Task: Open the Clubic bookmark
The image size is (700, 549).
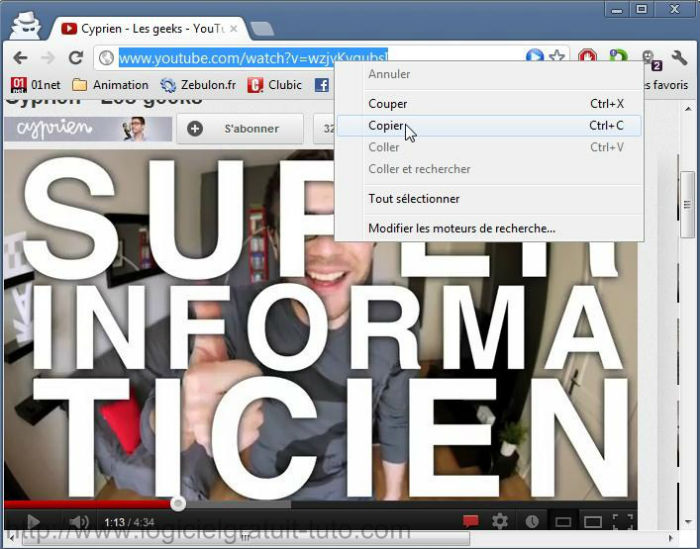Action: pos(275,84)
